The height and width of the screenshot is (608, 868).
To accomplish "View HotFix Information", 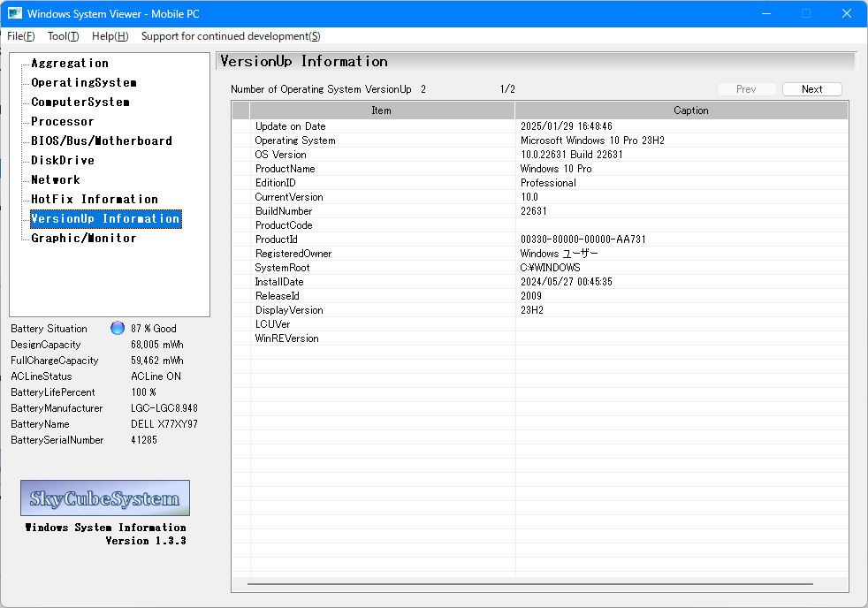I will 95,199.
